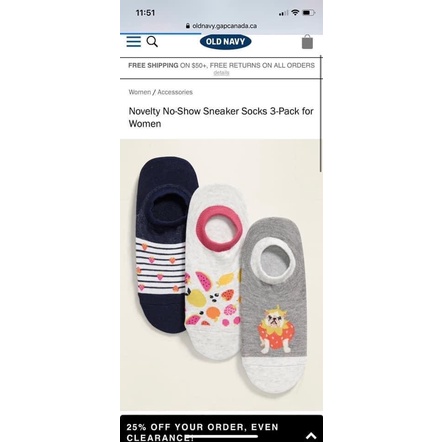This screenshot has height=442, width=442.
Task: Expand the 25% off promo chevron
Action: (x=311, y=436)
